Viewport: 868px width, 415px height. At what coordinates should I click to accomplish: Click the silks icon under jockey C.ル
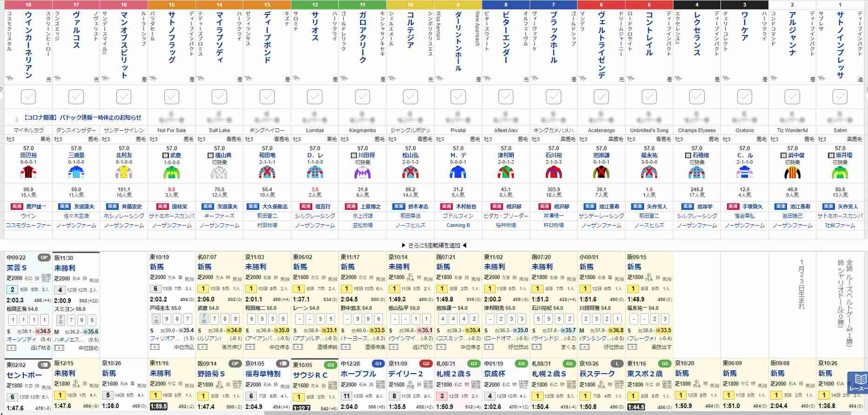click(745, 173)
